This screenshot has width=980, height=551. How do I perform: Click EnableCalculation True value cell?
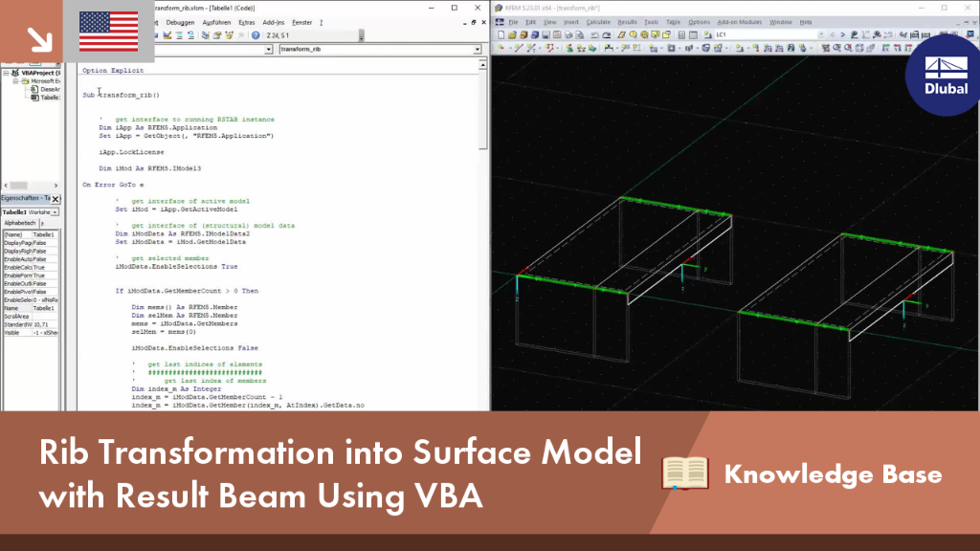[x=45, y=268]
